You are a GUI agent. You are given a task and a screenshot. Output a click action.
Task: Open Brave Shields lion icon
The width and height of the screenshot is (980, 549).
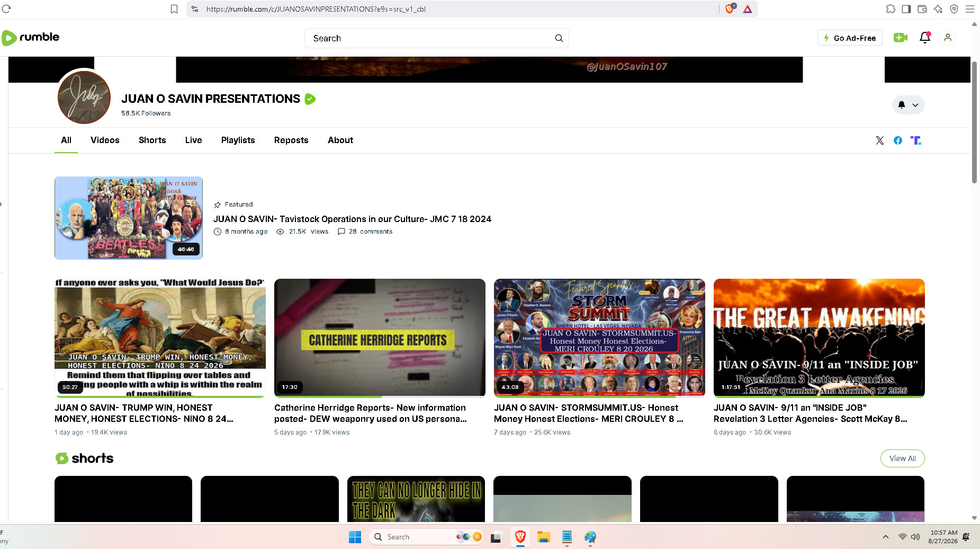pos(730,9)
